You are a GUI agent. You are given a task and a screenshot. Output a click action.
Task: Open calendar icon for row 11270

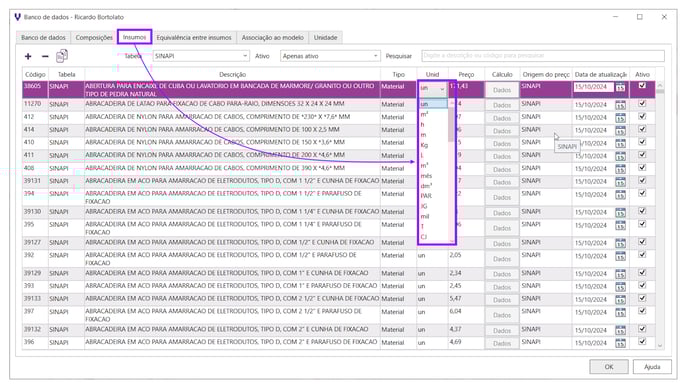pos(620,105)
